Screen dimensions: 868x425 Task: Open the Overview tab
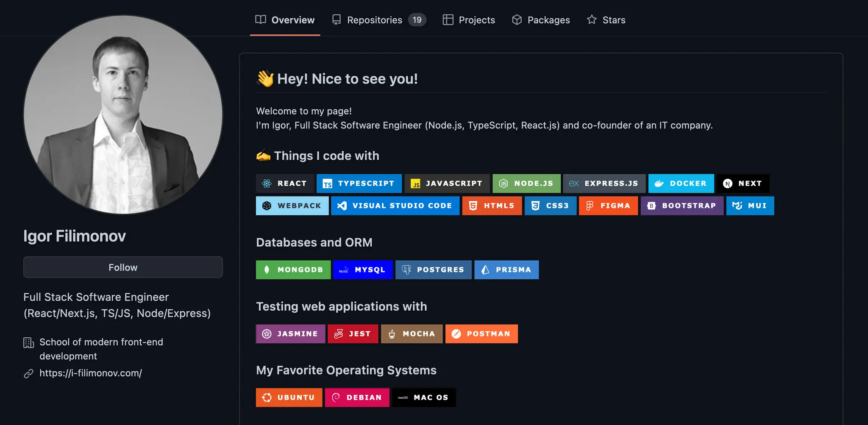[x=285, y=20]
